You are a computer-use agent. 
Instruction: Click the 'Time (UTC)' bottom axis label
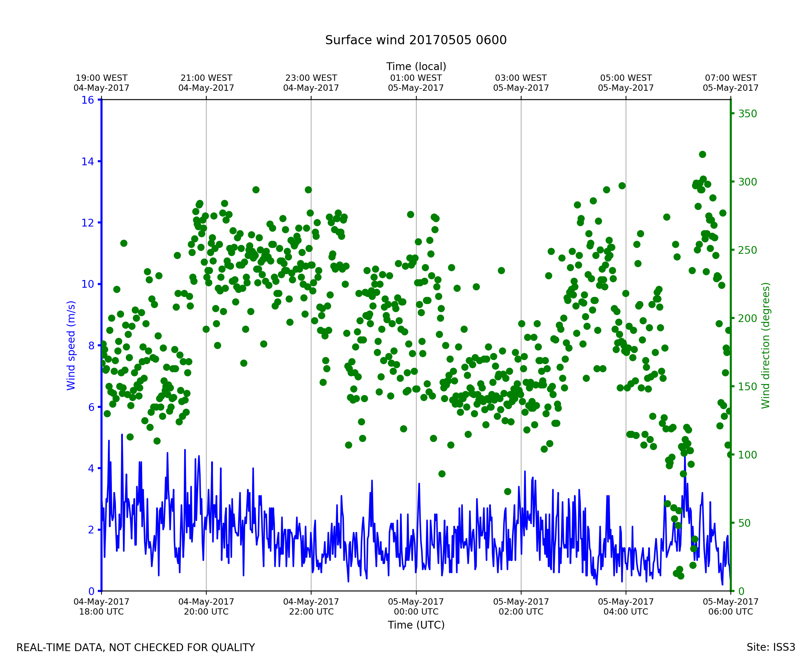(416, 625)
